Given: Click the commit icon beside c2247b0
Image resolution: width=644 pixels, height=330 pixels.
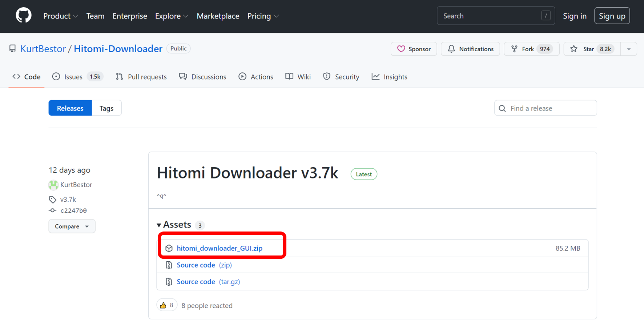Looking at the screenshot, I should click(53, 210).
